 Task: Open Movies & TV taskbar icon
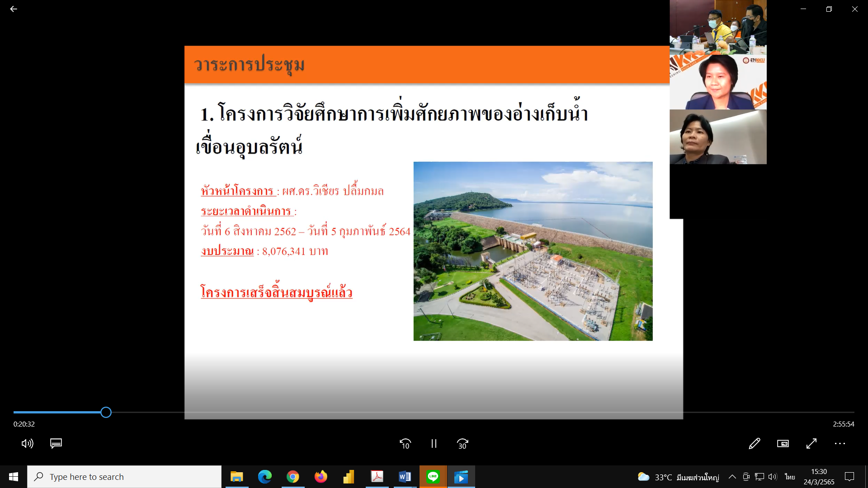461,477
